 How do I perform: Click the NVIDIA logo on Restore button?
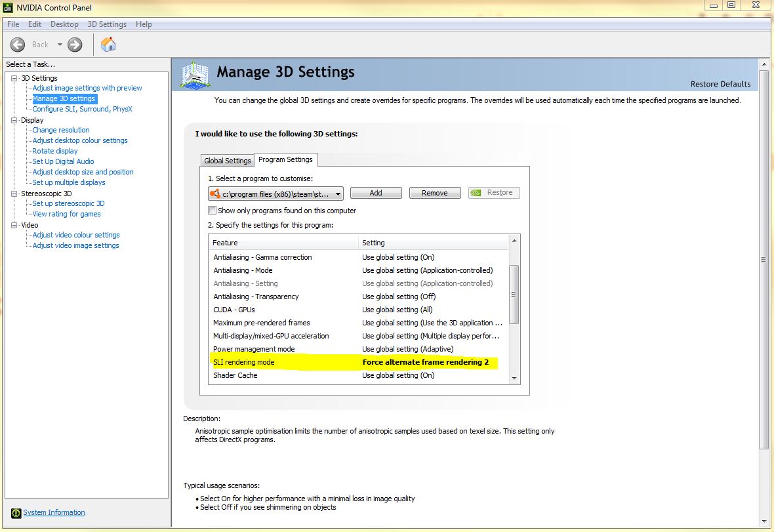476,192
